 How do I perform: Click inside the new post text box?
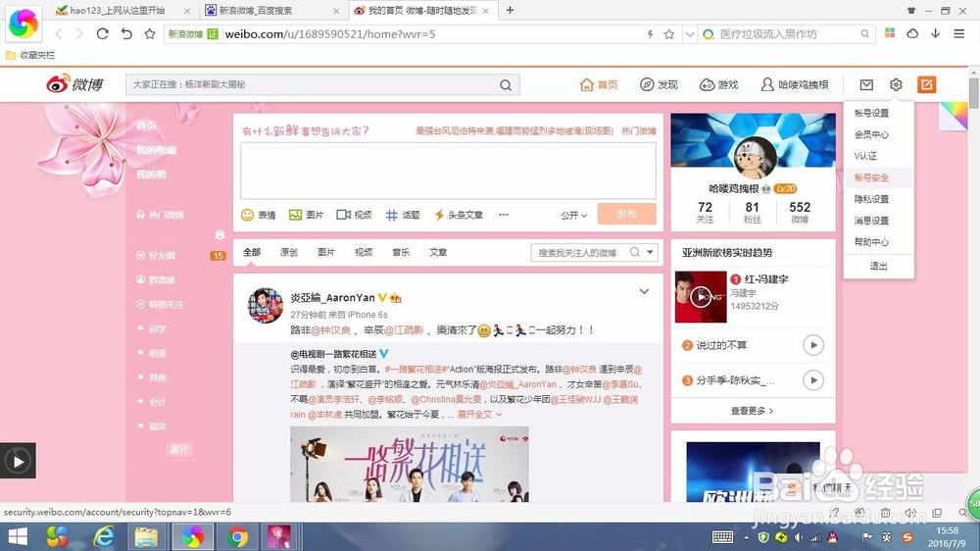[x=448, y=171]
